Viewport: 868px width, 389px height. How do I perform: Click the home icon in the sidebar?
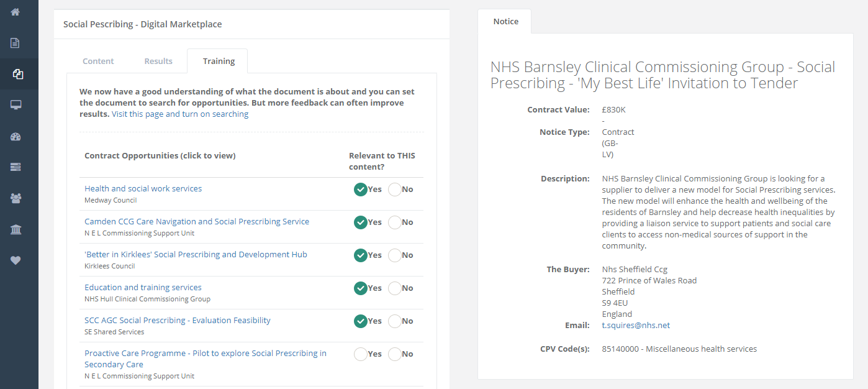(x=16, y=12)
